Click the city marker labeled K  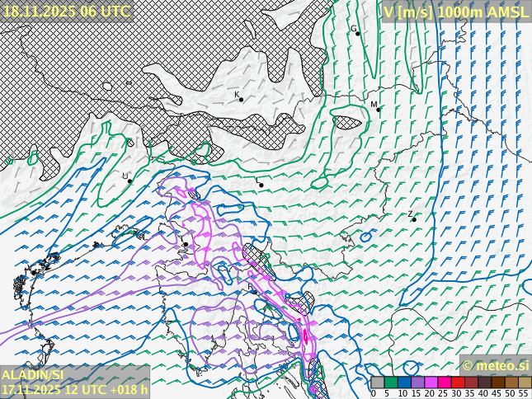(242, 100)
